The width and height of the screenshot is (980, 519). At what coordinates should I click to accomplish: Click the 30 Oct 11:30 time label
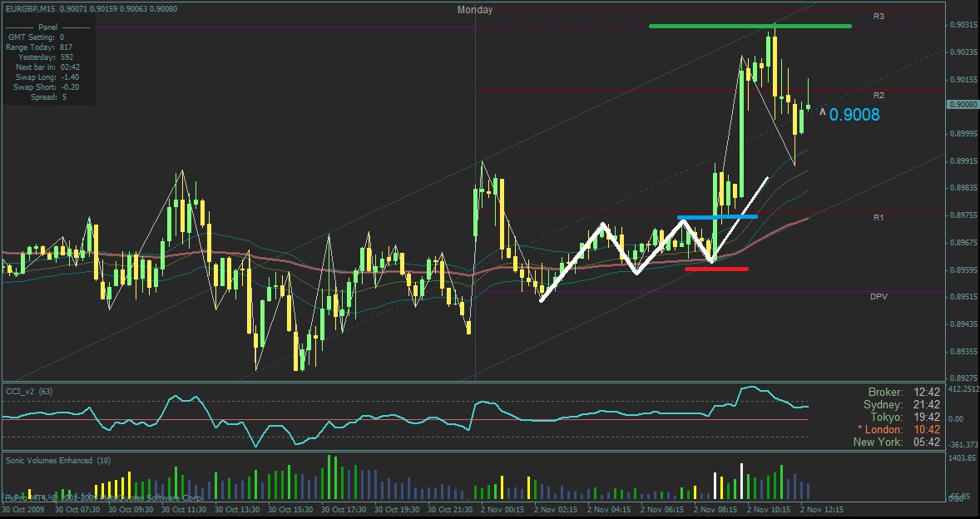184,510
